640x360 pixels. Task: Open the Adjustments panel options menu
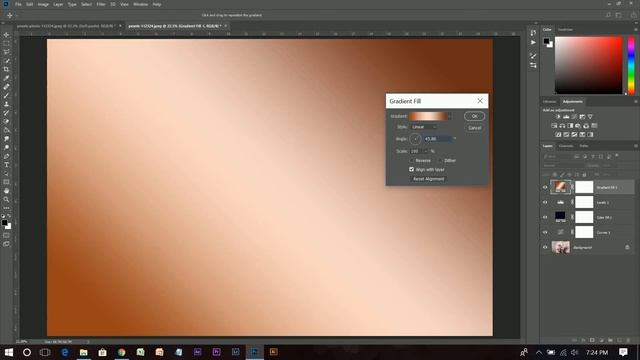pyautogui.click(x=636, y=102)
